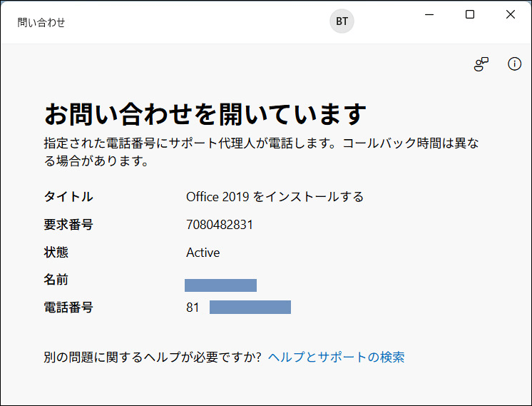This screenshot has height=406, width=532.
Task: Click the Active status value
Action: tap(203, 253)
